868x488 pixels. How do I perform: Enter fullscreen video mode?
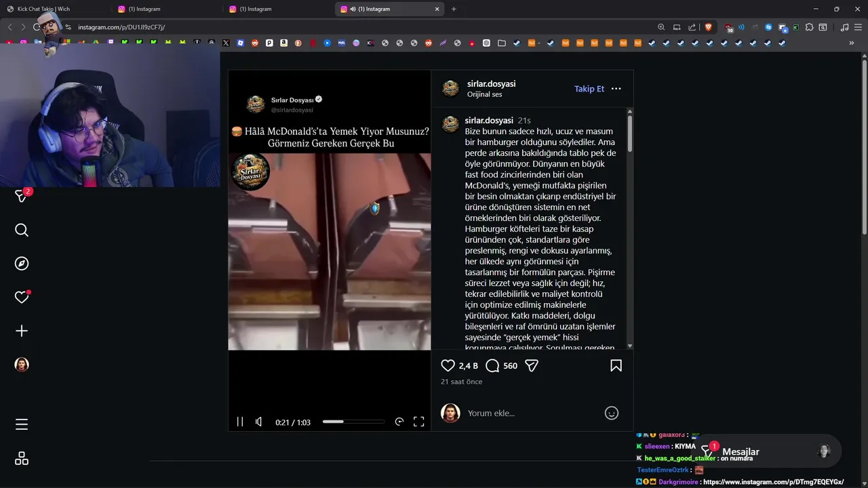tap(419, 422)
